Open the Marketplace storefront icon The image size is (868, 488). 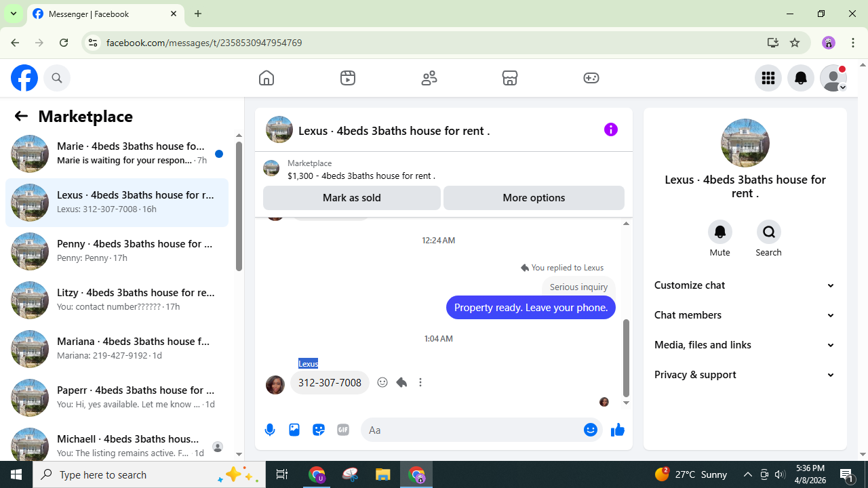pos(510,78)
